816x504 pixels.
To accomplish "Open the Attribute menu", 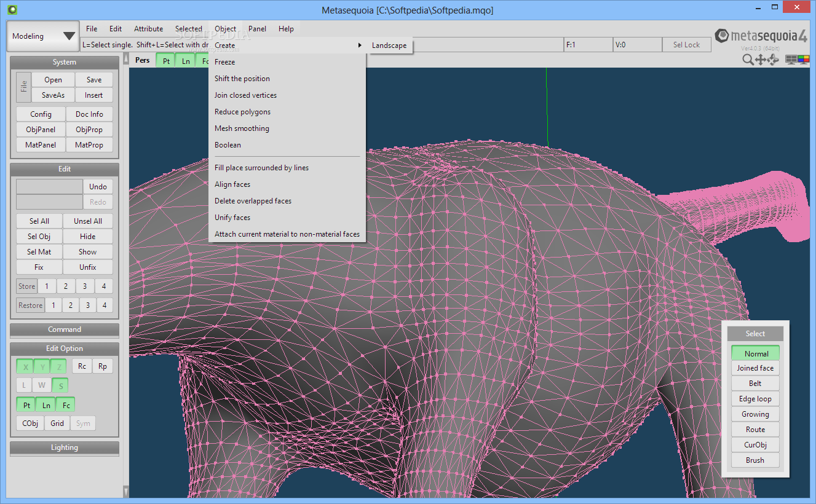I will pos(149,29).
